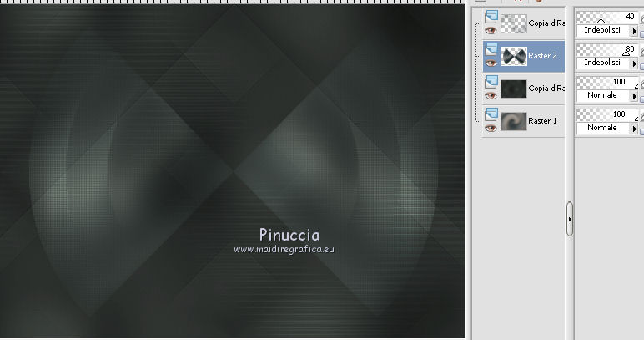Click layer type icon of the opacity-40 Copia diRa layer

(491, 17)
